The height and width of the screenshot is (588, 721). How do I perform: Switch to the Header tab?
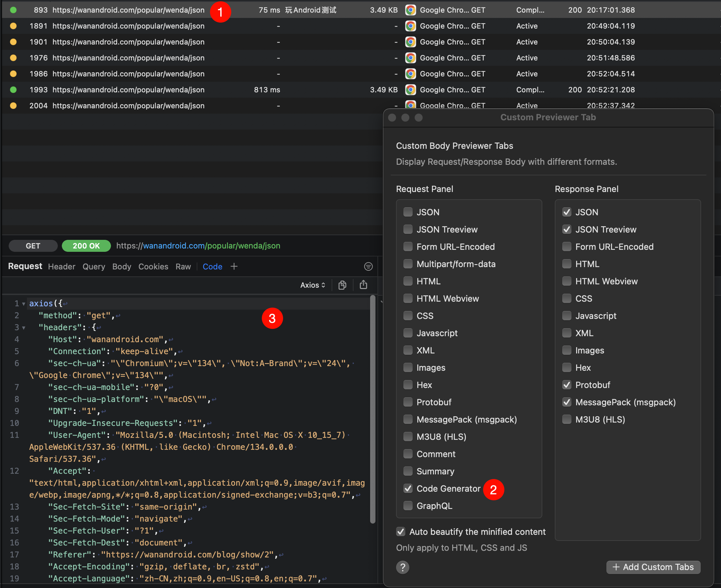61,266
